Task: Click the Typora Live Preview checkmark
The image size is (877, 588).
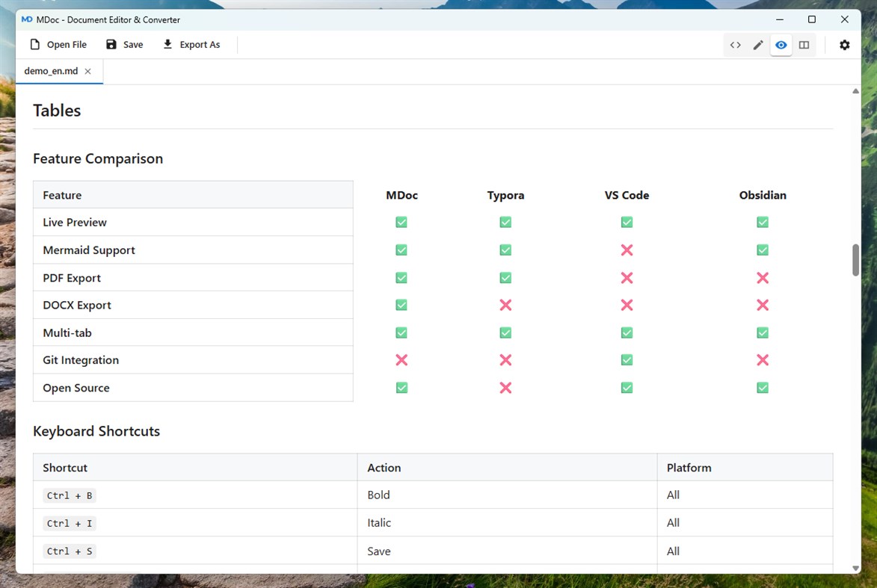Action: (x=505, y=223)
